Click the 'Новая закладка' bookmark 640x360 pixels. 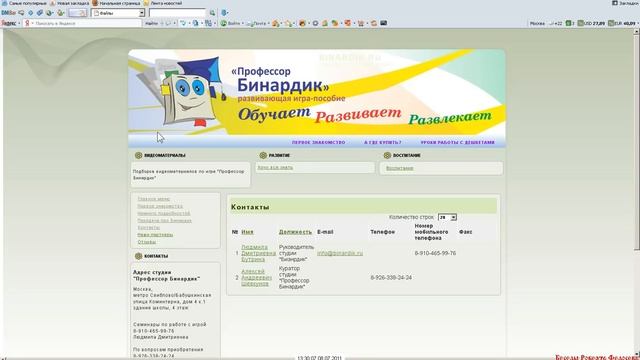coord(69,3)
